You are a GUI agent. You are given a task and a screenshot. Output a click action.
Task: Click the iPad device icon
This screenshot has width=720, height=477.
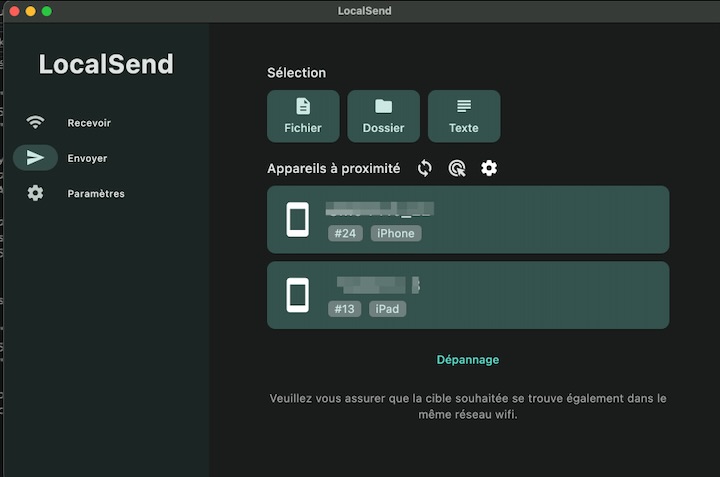click(x=298, y=295)
